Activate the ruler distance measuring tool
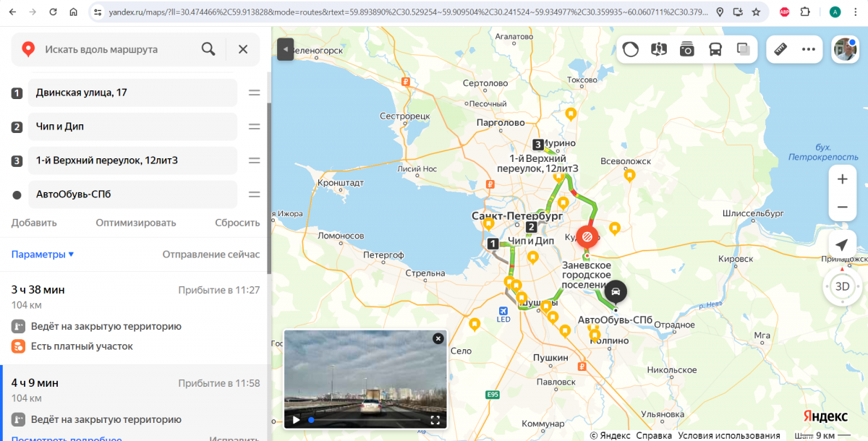This screenshot has height=441, width=868. (x=780, y=49)
